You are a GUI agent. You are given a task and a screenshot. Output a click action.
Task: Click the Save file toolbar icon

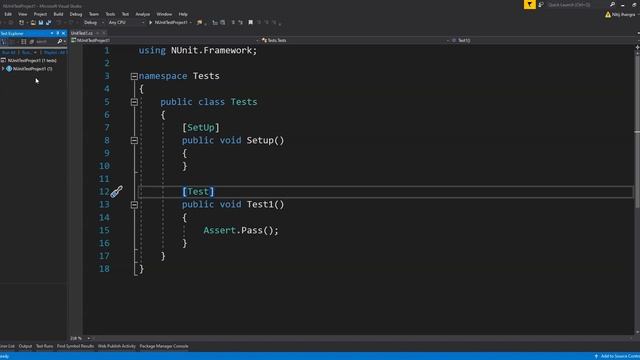point(41,22)
